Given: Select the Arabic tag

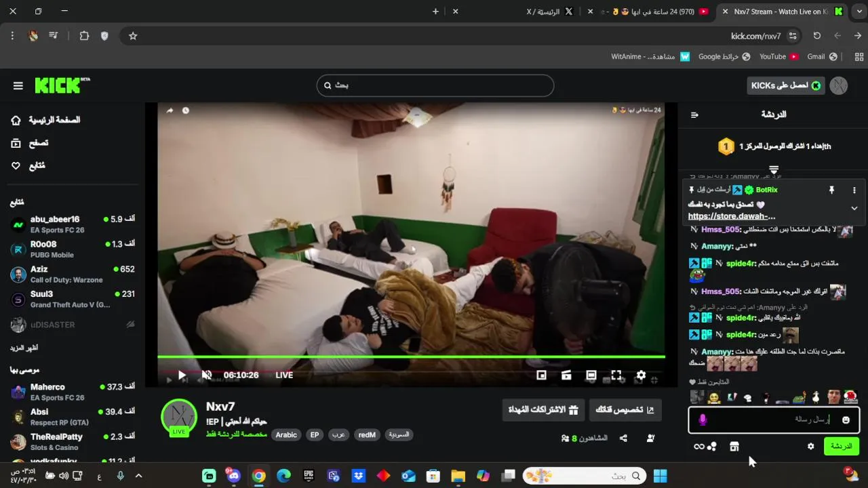Looking at the screenshot, I should [x=286, y=434].
